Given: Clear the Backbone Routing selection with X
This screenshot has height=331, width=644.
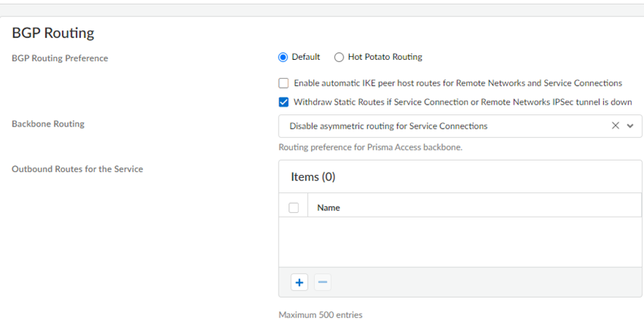Looking at the screenshot, I should tap(615, 126).
